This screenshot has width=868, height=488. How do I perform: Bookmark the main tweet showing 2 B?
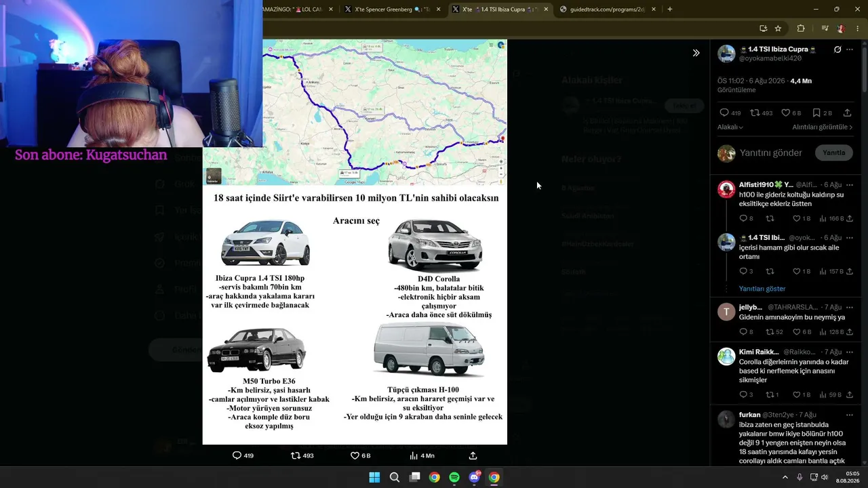coord(822,113)
